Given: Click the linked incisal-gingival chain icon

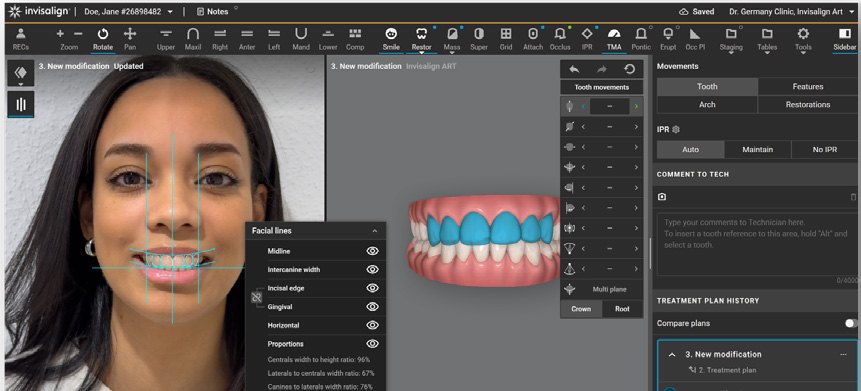Looking at the screenshot, I should [256, 297].
